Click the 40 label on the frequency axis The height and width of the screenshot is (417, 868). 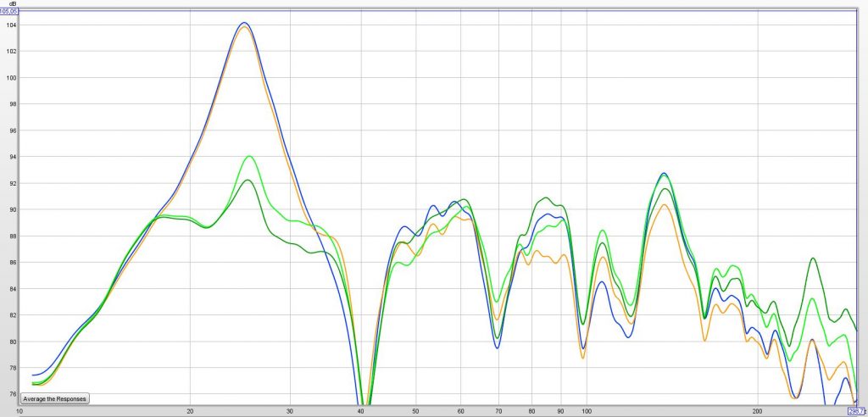point(361,411)
